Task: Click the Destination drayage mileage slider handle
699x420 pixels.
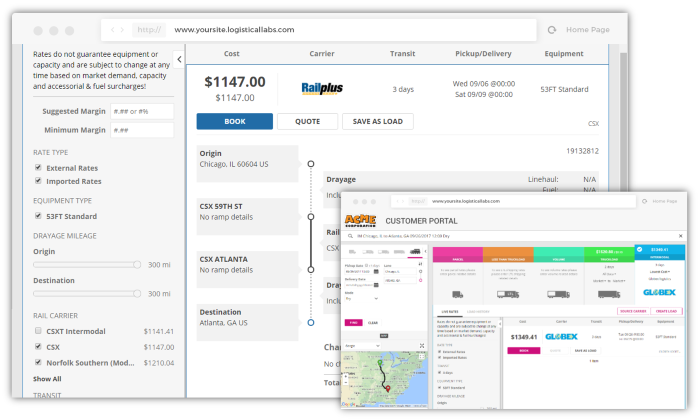Action: 137,294
